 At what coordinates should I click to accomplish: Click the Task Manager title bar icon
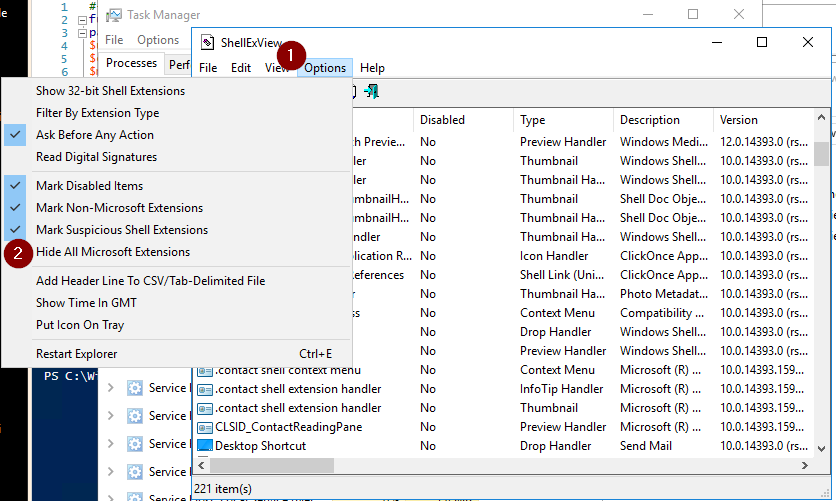(x=114, y=15)
